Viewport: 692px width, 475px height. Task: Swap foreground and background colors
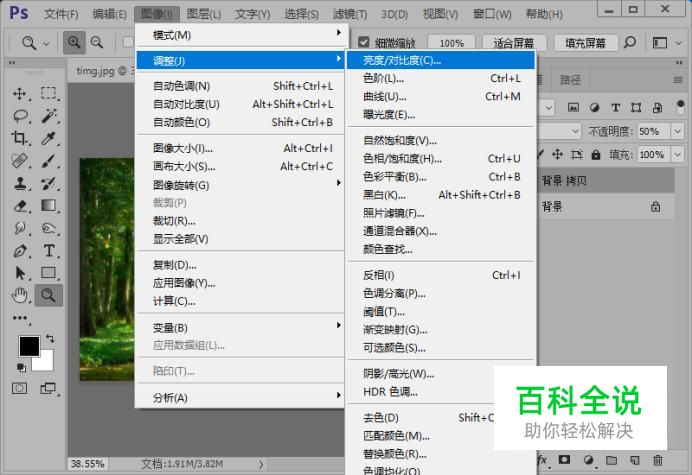(x=50, y=339)
